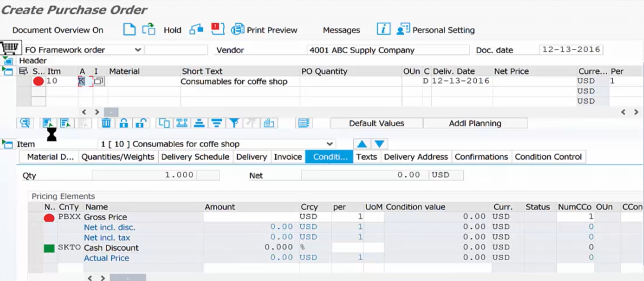644x281 pixels.
Task: Expand the item selection dropdown chevron
Action: (329, 144)
